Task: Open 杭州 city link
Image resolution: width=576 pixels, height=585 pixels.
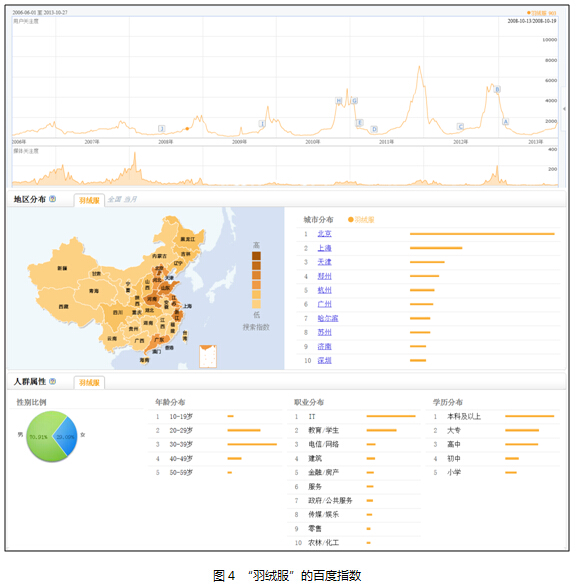Action: pyautogui.click(x=325, y=290)
